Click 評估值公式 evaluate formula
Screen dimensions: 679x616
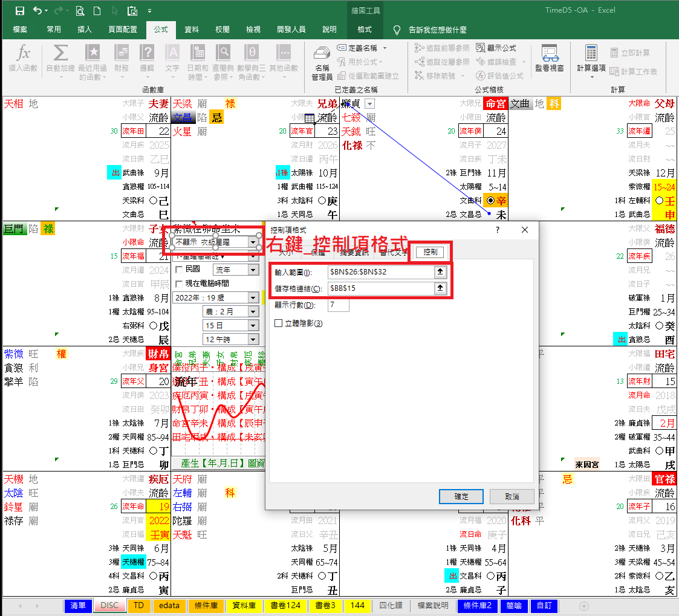click(499, 76)
